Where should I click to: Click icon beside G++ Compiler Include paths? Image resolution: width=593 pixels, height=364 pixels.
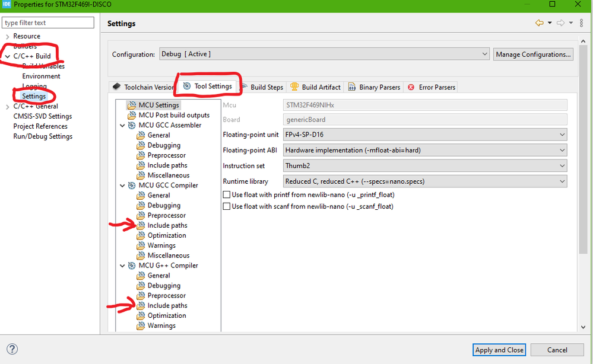pos(141,305)
